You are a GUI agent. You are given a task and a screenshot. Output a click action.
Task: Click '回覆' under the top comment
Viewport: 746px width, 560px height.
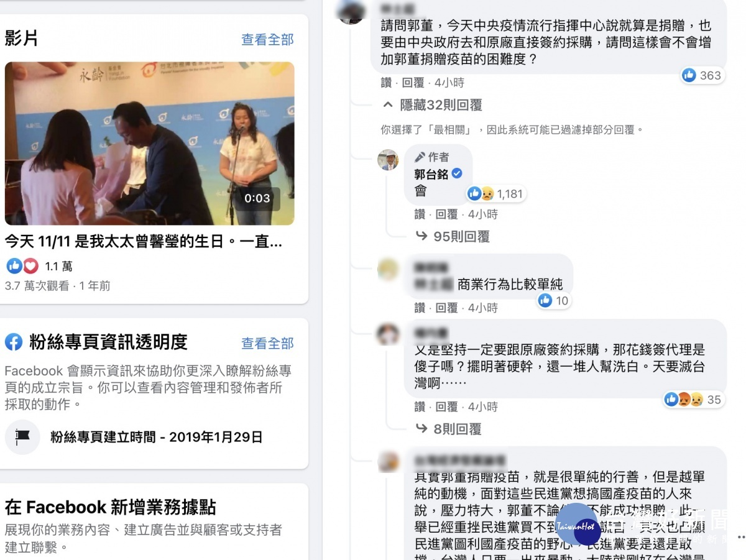[413, 83]
